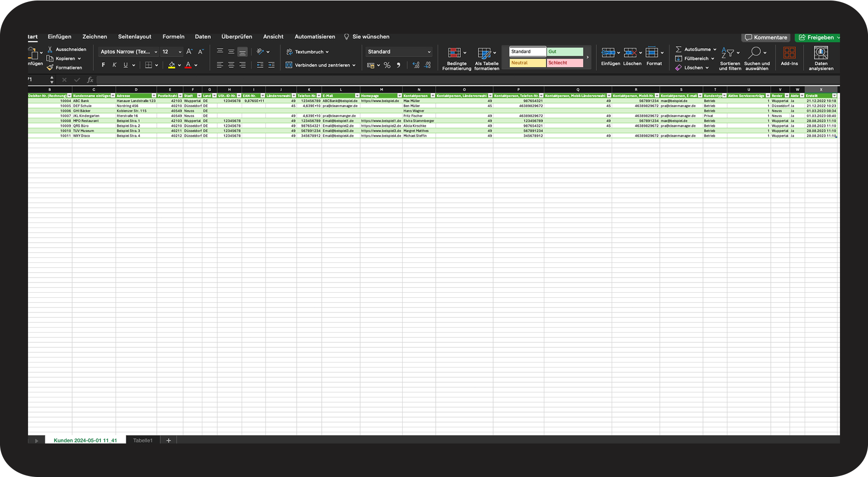Screen dimensions: 868x477
Task: Click the AutoSumme sigma icon
Action: coord(678,50)
